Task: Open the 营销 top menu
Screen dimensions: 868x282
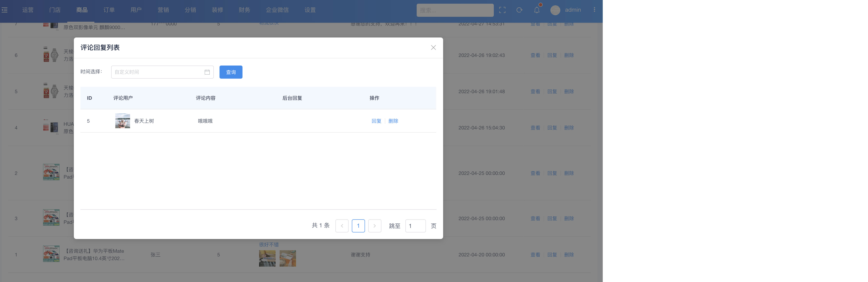Action: coord(163,10)
